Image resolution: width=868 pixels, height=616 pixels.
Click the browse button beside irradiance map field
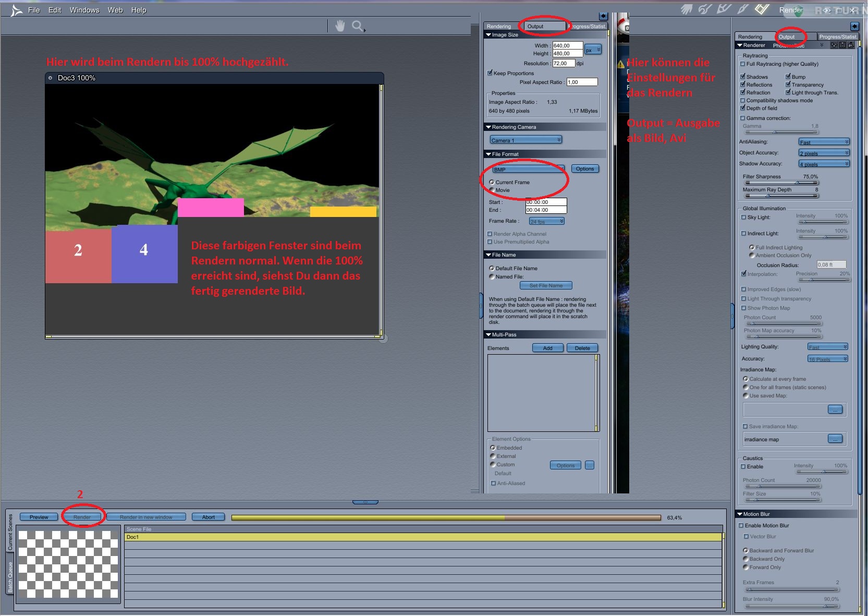click(835, 439)
